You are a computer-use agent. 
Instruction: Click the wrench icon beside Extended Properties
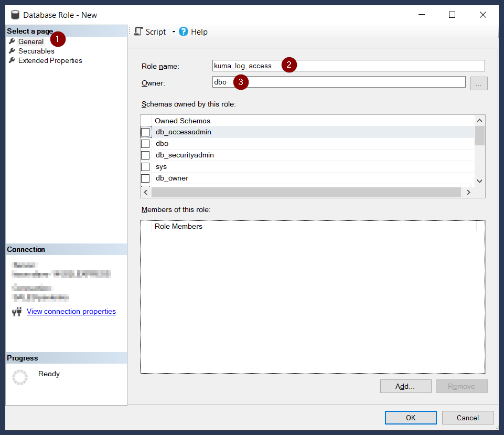12,60
